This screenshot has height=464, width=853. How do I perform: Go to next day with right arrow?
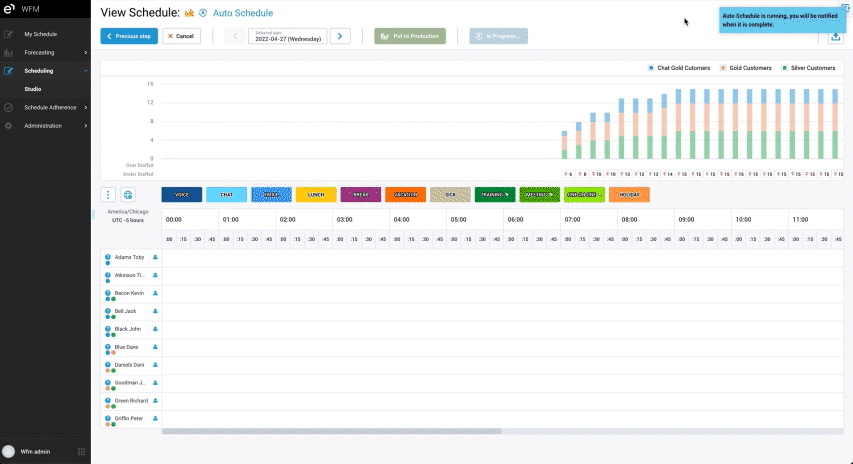tap(340, 36)
